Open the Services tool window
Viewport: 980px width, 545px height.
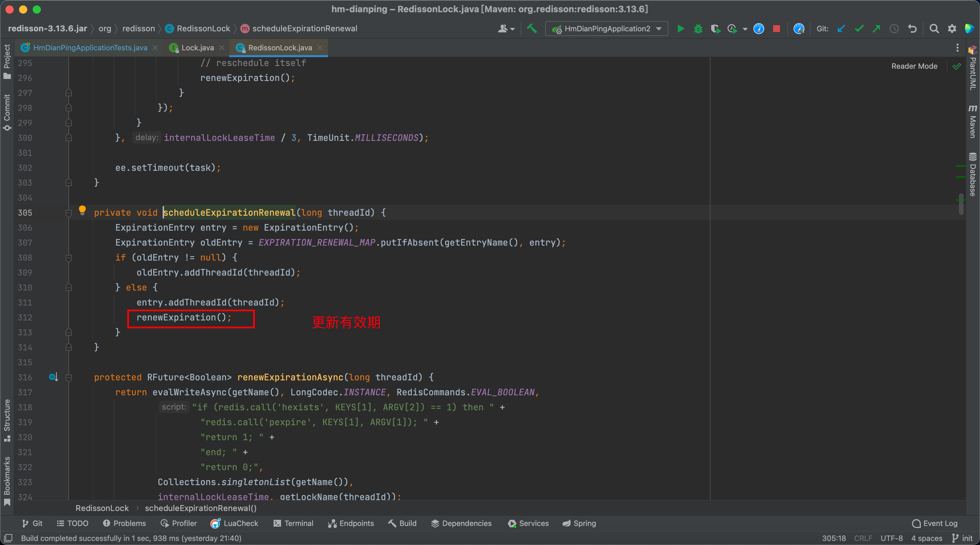[528, 523]
